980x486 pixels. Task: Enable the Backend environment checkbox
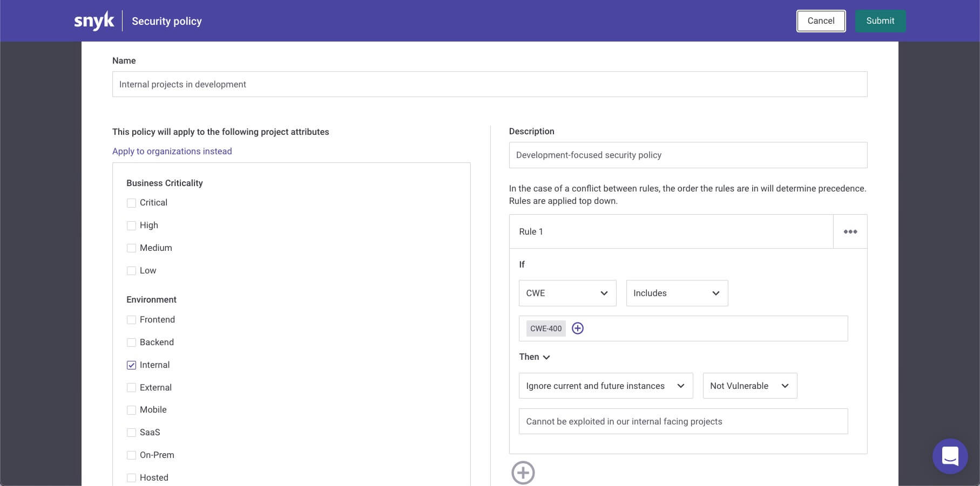coord(131,343)
